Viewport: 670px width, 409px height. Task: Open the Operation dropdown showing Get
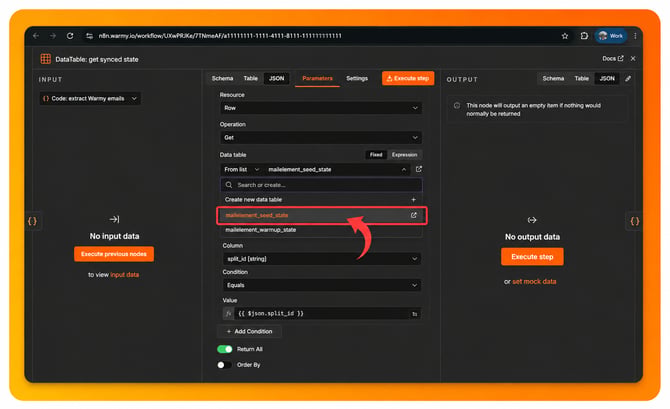[321, 138]
